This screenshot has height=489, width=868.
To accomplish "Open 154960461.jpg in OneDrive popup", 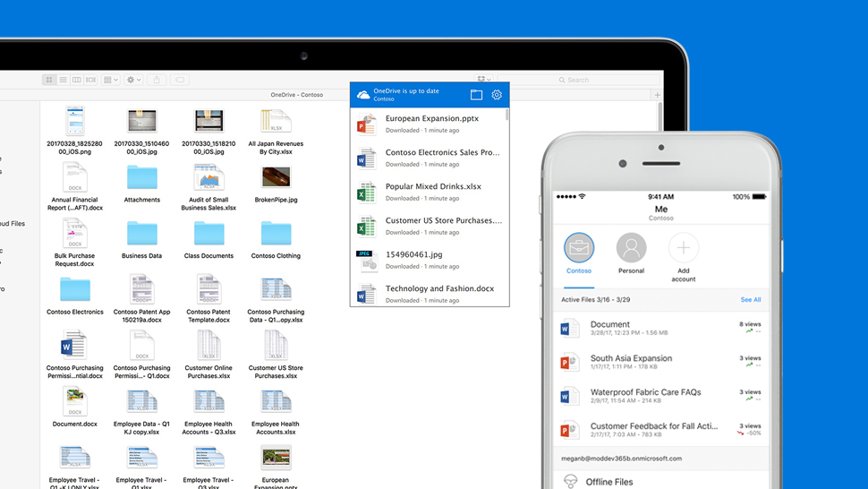I will point(429,260).
